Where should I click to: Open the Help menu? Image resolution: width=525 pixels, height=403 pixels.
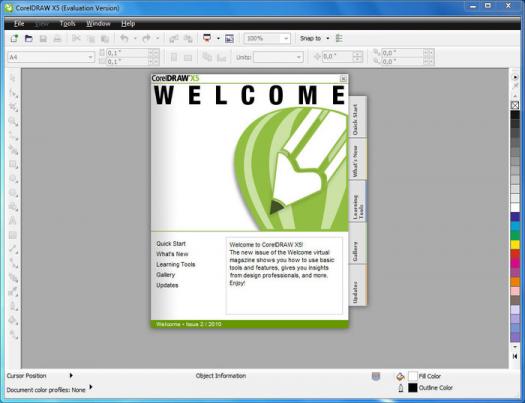pos(128,23)
